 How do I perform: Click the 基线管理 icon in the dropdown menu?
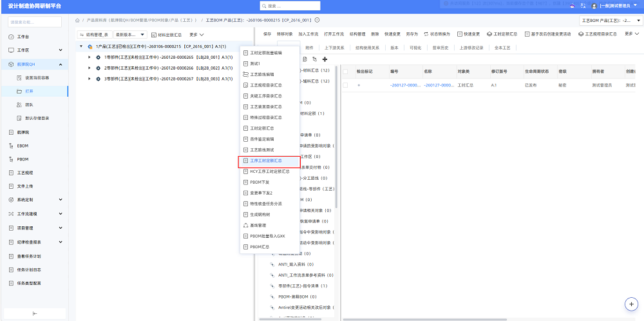tap(246, 225)
